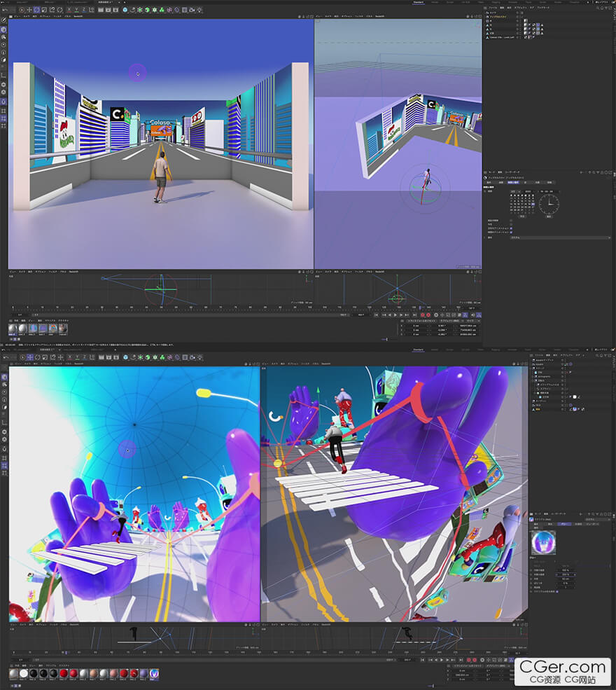The width and height of the screenshot is (616, 690).
Task: Select the Standard layout tab in top window
Action: (x=418, y=2)
